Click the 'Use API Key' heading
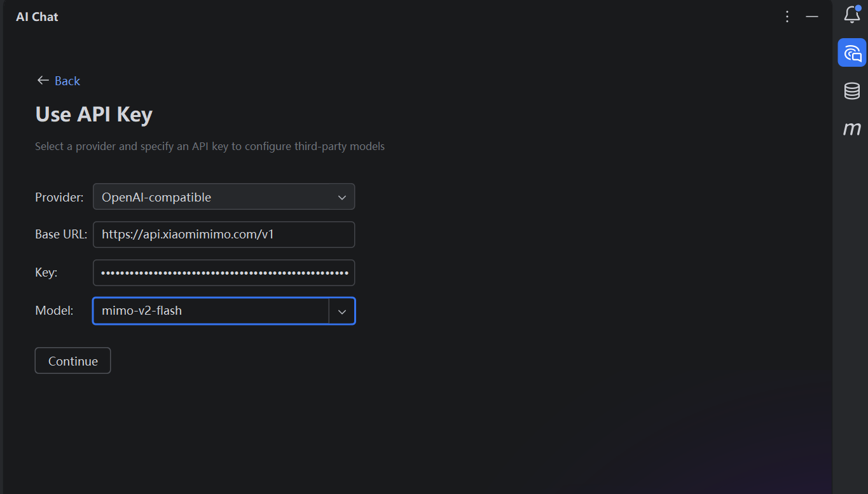Image resolution: width=868 pixels, height=494 pixels. pyautogui.click(x=94, y=114)
